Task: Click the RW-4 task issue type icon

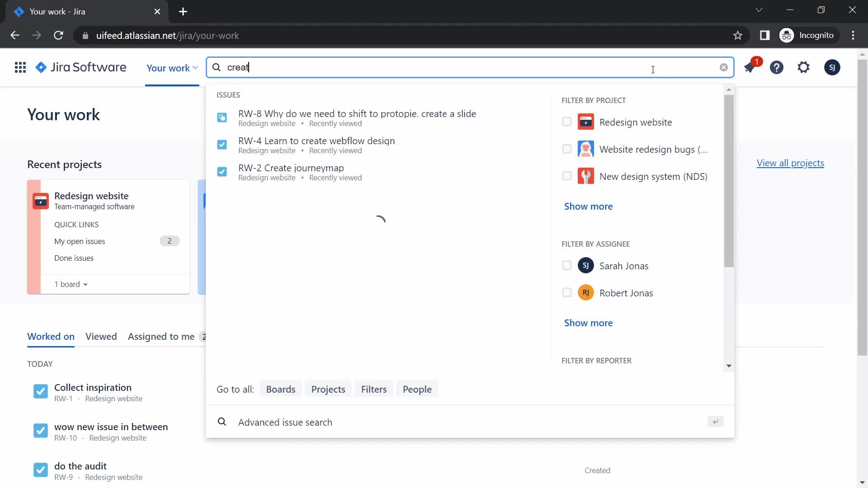Action: coord(222,145)
